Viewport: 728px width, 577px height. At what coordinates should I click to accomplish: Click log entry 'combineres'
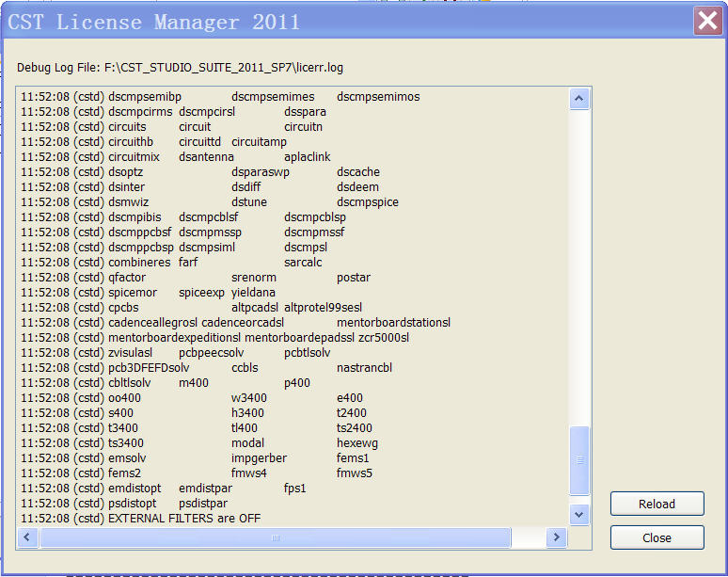coord(139,263)
